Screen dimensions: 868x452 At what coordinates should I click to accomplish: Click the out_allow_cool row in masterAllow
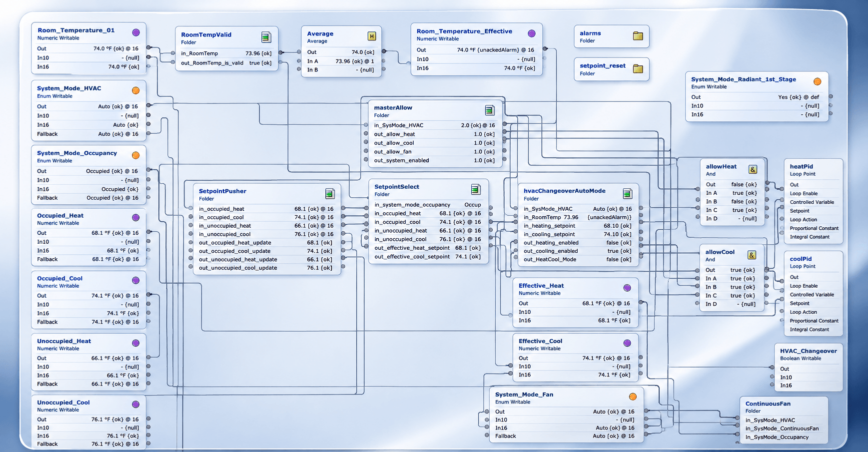[x=434, y=143]
